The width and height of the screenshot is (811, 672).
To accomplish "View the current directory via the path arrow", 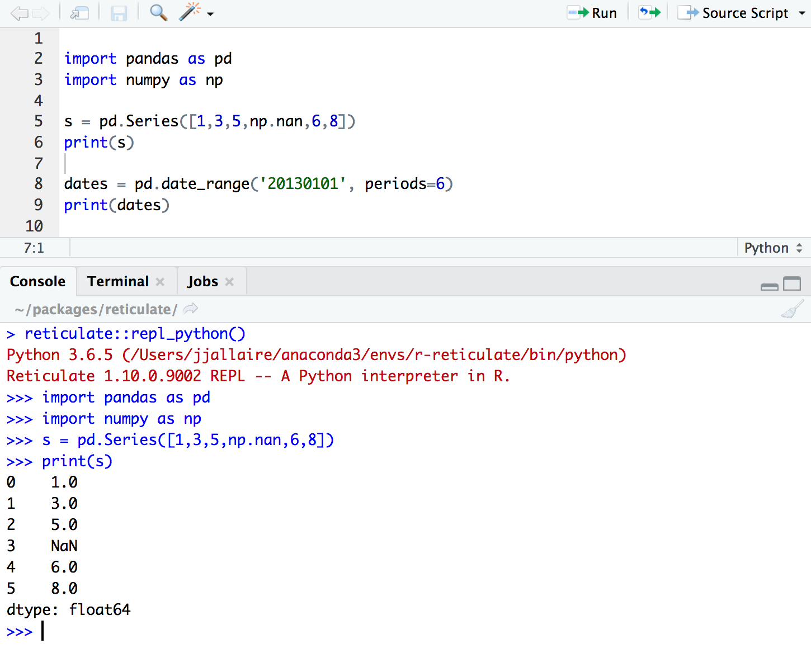I will (191, 309).
